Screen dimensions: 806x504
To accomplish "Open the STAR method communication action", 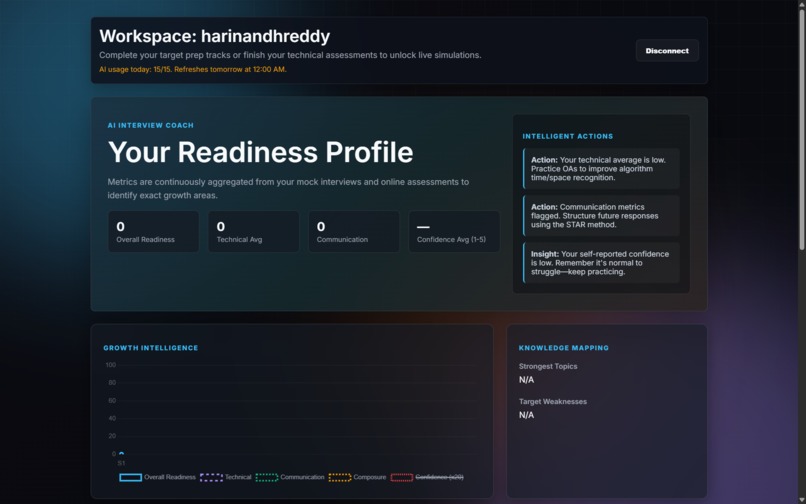I will (x=601, y=215).
